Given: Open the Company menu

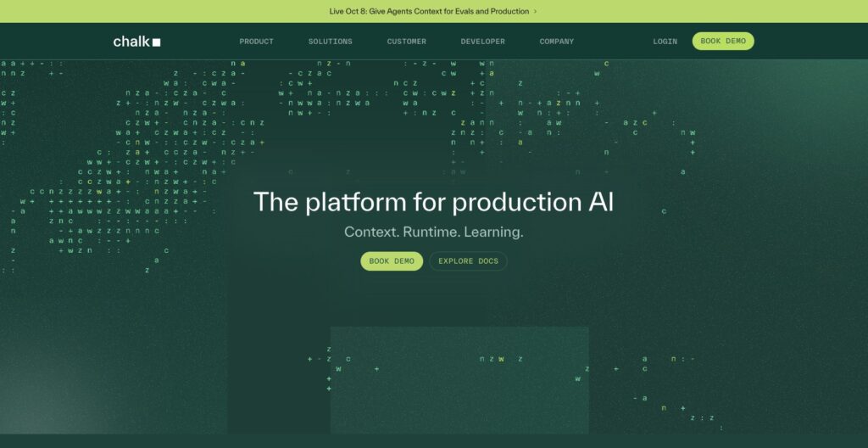Looking at the screenshot, I should click(x=556, y=42).
